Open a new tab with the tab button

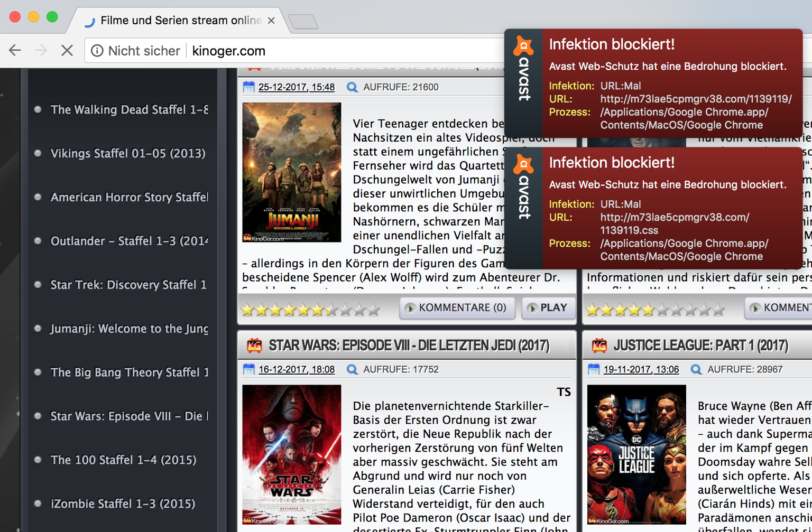(x=303, y=22)
